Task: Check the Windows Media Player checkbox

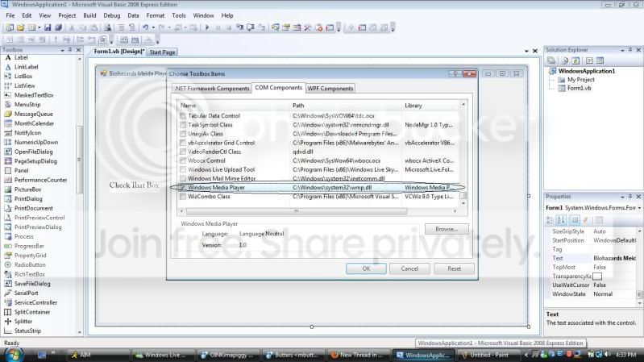Action: pos(182,187)
